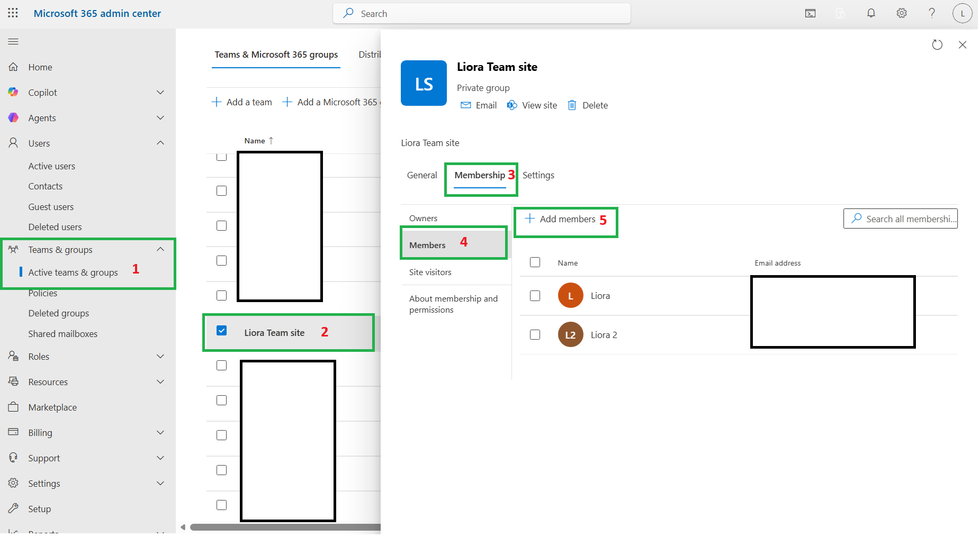Close the Liora Team site panel
The height and width of the screenshot is (537, 980).
click(963, 45)
